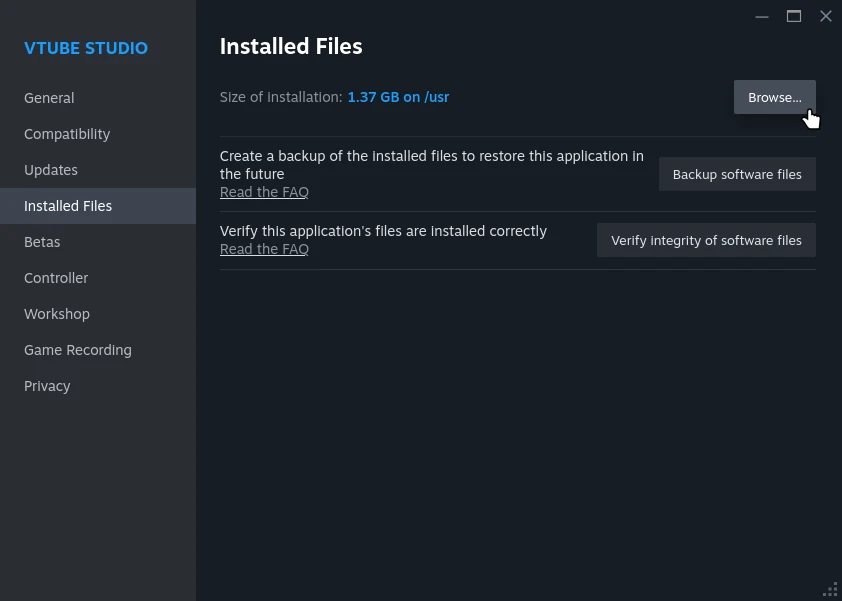Switch to the Compatibility tab
This screenshot has width=842, height=601.
coord(98,134)
